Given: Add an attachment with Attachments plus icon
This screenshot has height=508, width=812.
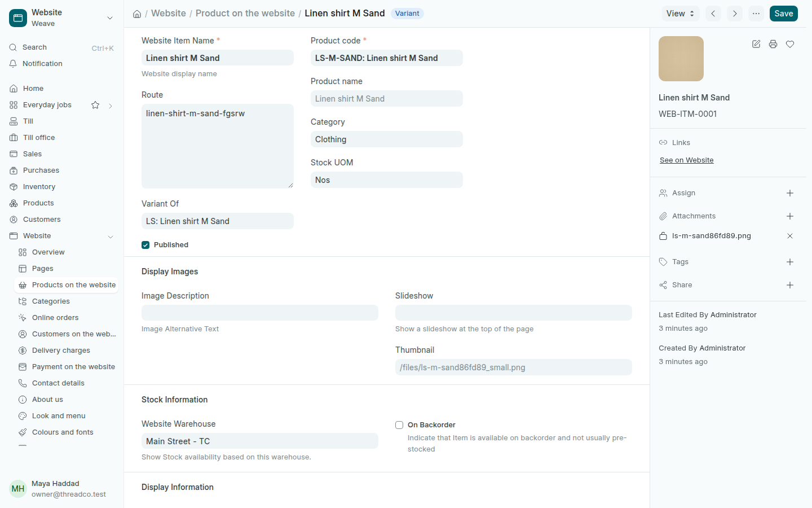Looking at the screenshot, I should tap(790, 216).
